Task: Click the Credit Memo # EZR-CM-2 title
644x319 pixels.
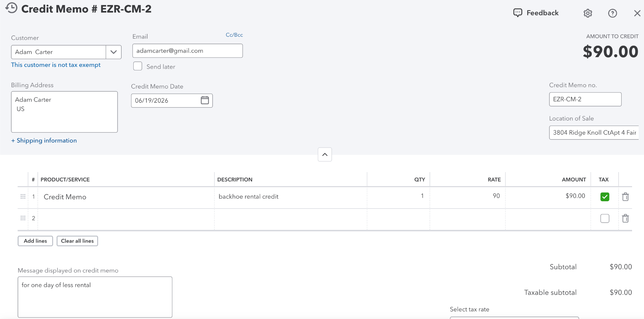Action: (x=86, y=9)
